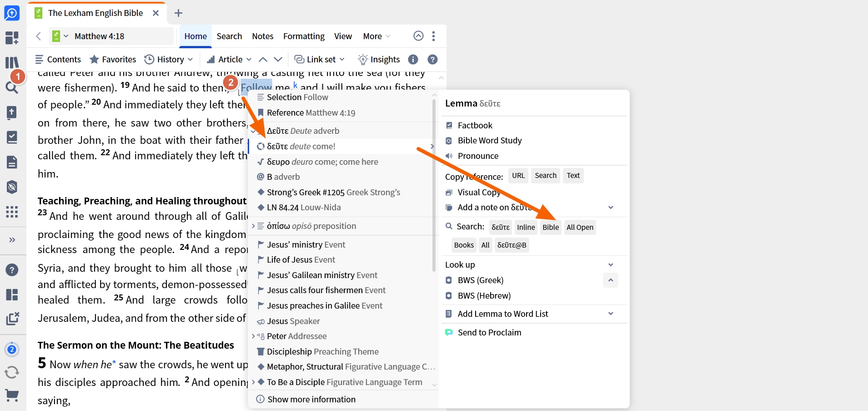Viewport: 868px width, 411px height.
Task: Collapse the Look up section chevron
Action: tap(611, 265)
